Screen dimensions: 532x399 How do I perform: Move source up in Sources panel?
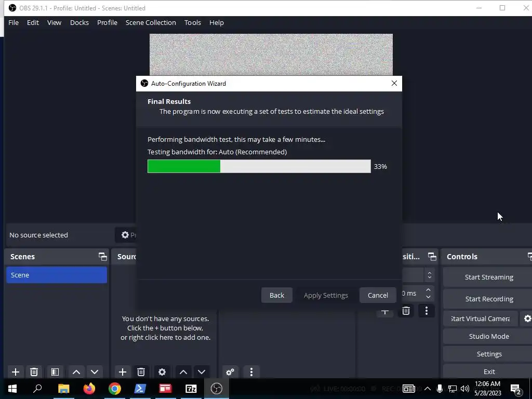183,372
